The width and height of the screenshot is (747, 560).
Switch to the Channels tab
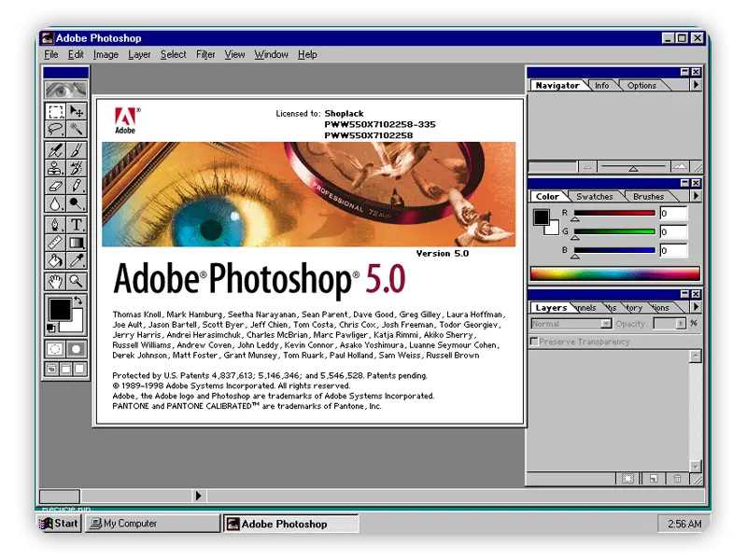point(586,308)
